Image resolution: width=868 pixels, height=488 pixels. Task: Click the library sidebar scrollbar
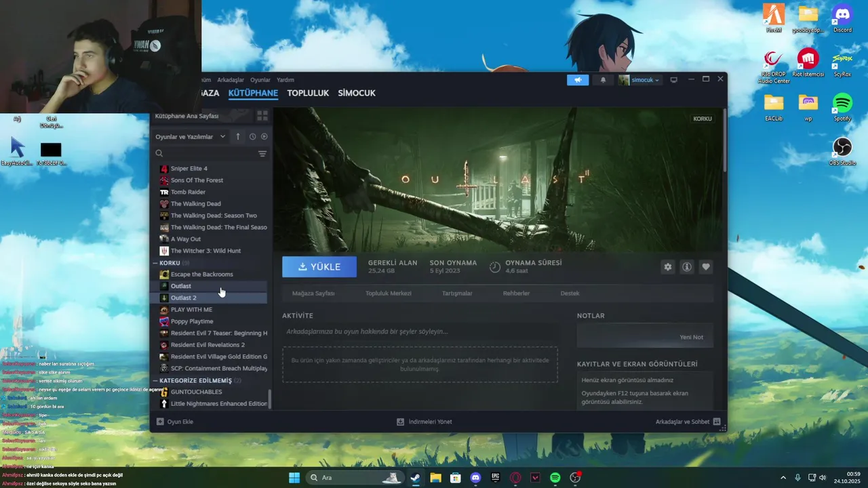(270, 399)
